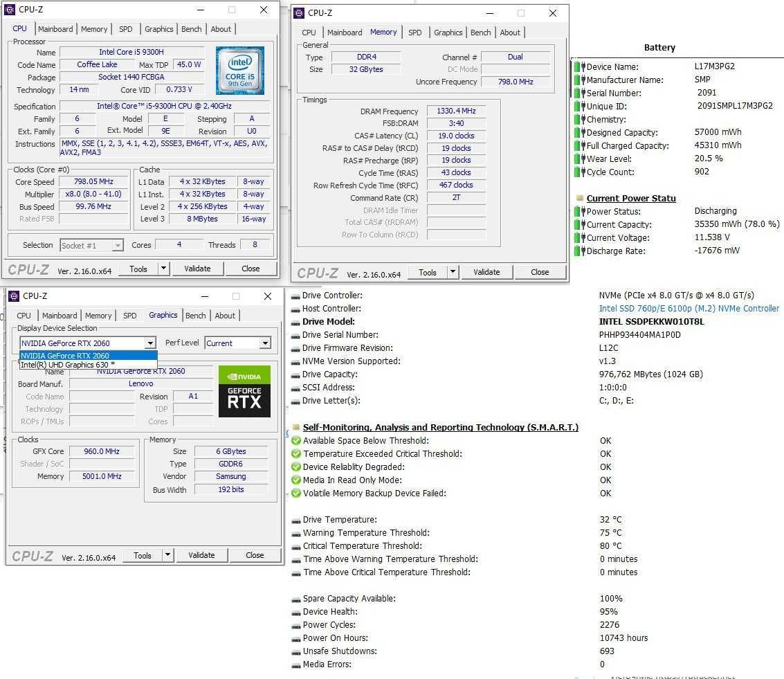Image resolution: width=784 pixels, height=679 pixels.
Task: Click battery icon beside Discharge Rate
Action: [579, 251]
